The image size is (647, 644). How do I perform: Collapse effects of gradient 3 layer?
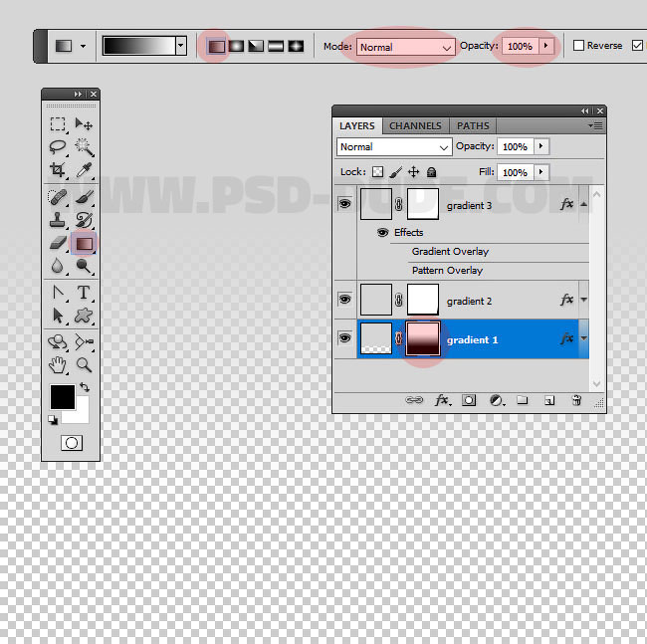click(584, 204)
